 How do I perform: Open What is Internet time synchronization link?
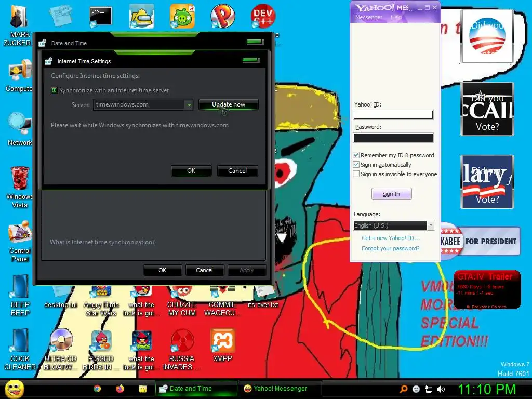[x=102, y=242]
